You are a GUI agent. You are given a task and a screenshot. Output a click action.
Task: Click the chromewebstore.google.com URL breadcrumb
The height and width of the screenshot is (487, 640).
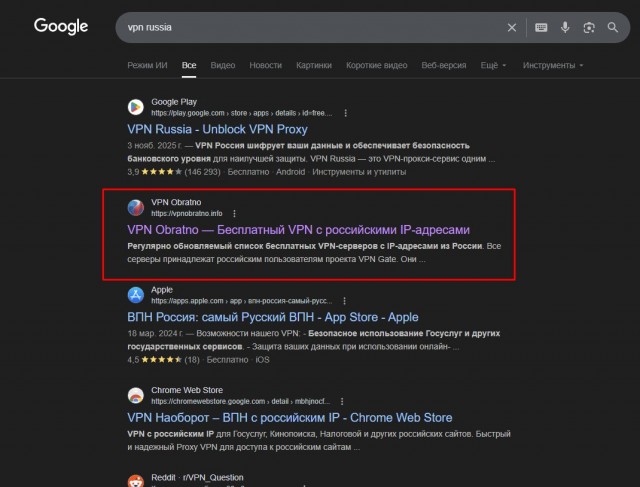(x=240, y=401)
